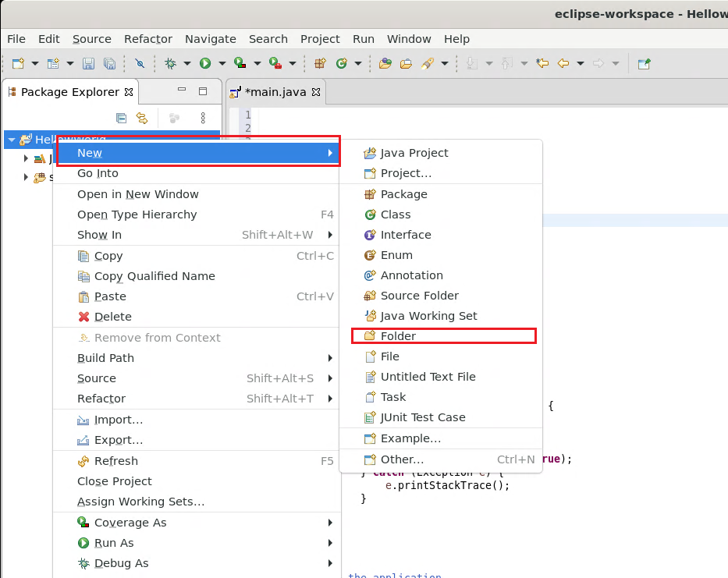
Task: Click the green Run button
Action: point(205,63)
